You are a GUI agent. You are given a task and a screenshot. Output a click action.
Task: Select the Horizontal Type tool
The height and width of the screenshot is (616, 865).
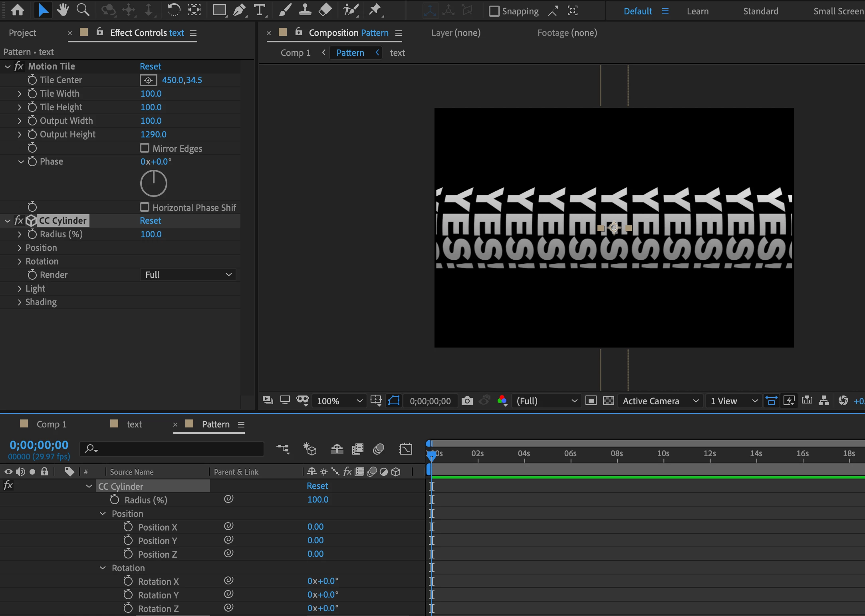coord(260,10)
